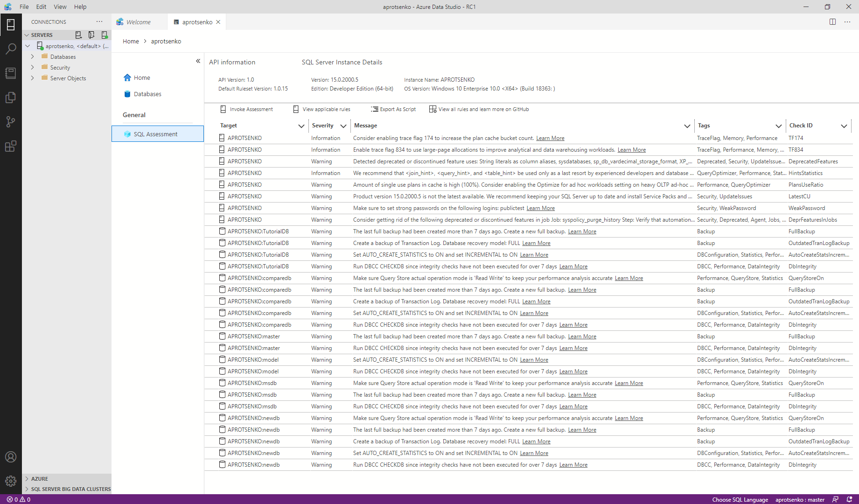Screen dimensions: 859x504
Task: Collapse the dashboard navigation panel
Action: [x=198, y=61]
